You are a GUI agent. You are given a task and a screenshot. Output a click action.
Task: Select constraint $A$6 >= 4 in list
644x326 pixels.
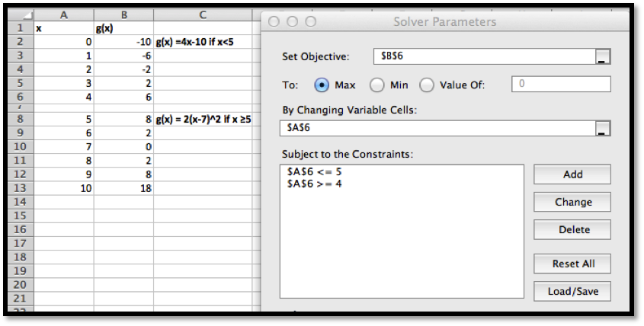click(315, 184)
